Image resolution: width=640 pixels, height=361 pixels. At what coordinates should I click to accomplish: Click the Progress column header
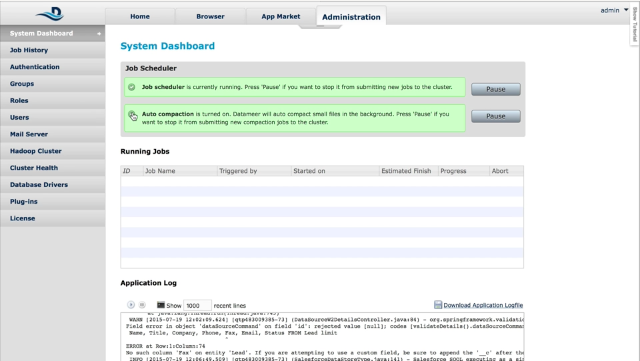click(464, 171)
